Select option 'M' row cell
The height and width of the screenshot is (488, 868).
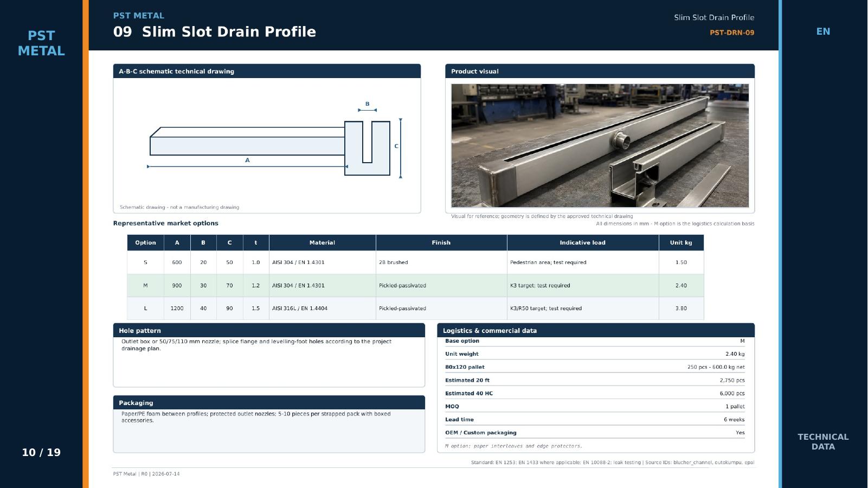[145, 285]
